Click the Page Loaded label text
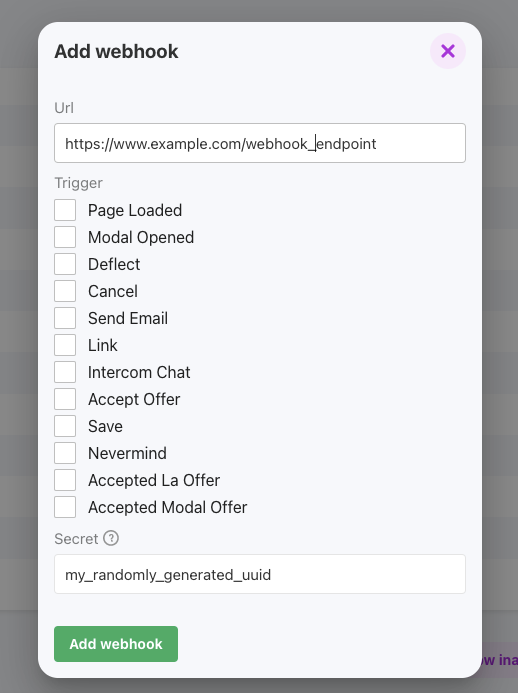Image resolution: width=518 pixels, height=693 pixels. coord(135,210)
